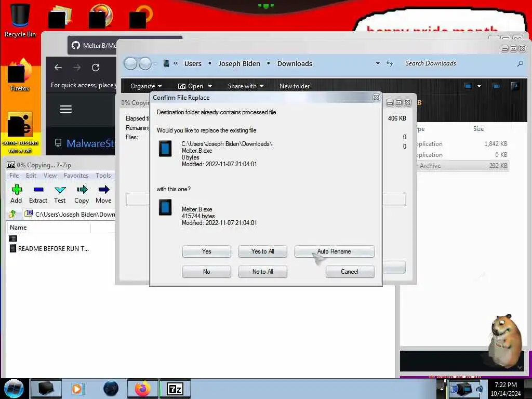Select README BEFORE RUN file in 7-Zip

tap(50, 249)
